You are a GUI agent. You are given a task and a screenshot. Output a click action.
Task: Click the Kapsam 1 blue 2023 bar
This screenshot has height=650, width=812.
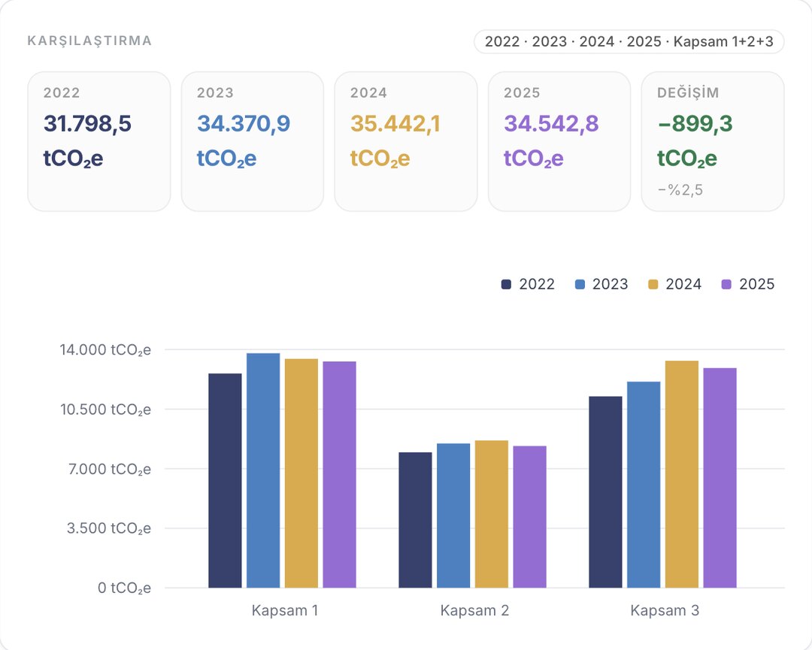click(x=263, y=470)
